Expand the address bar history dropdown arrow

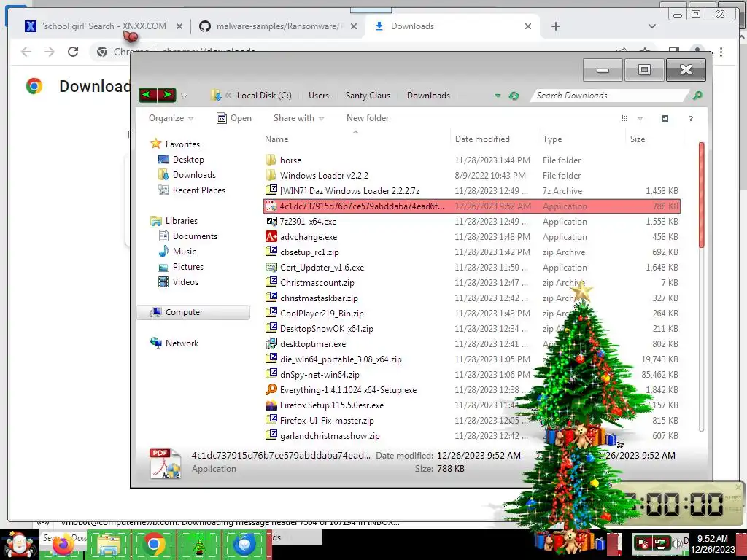[x=498, y=96]
